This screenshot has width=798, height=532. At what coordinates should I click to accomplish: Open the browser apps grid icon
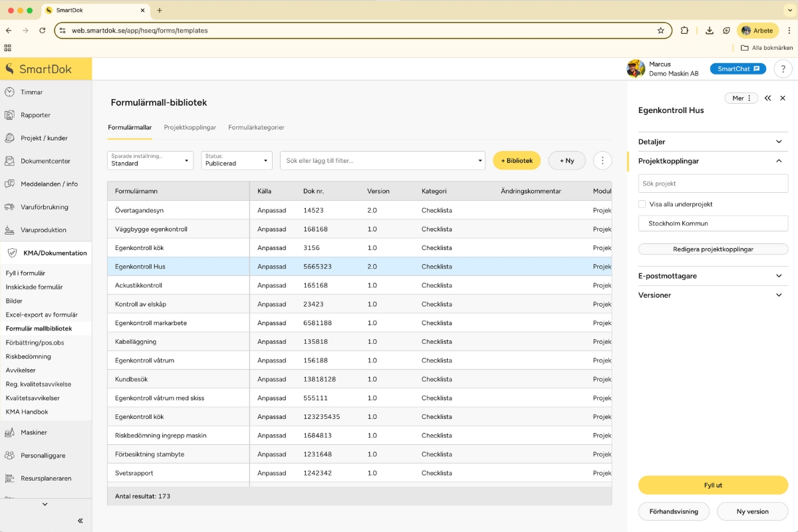tap(8, 48)
